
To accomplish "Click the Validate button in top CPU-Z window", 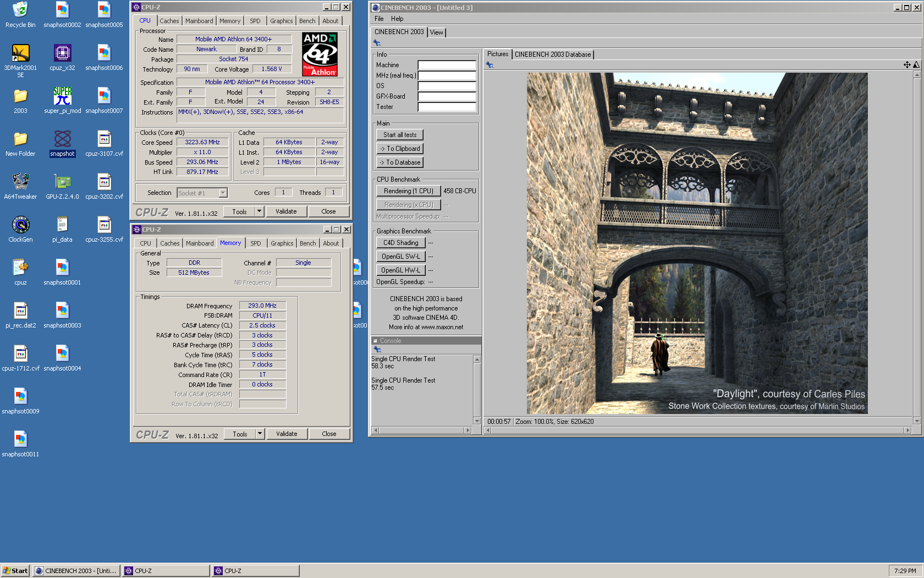I will [286, 211].
